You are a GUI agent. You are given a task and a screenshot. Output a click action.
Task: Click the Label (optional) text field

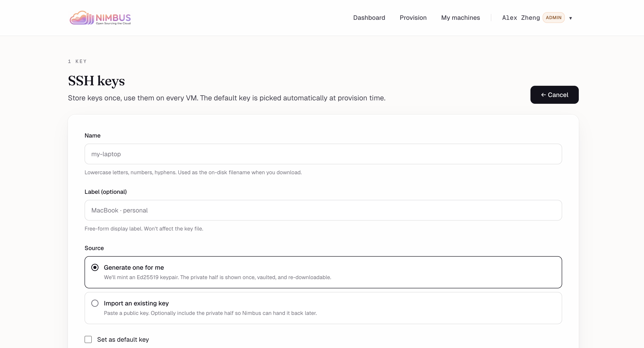click(x=323, y=210)
